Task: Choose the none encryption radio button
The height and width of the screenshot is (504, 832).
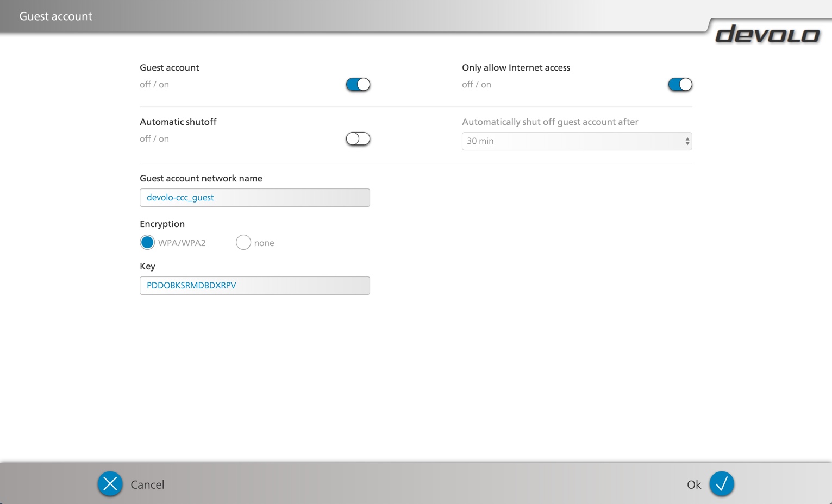Action: coord(243,242)
